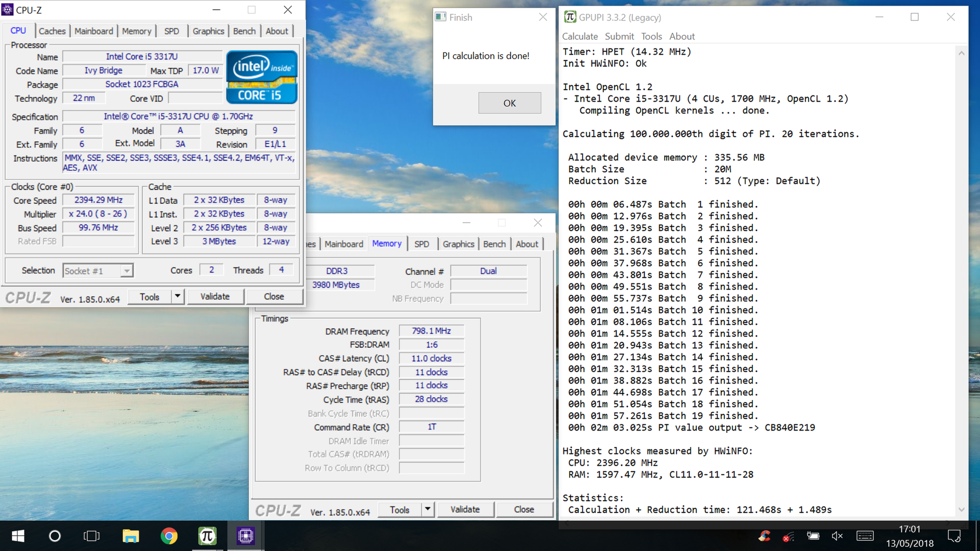The image size is (980, 551).
Task: Click the Command Rate 1T value
Action: (x=431, y=427)
